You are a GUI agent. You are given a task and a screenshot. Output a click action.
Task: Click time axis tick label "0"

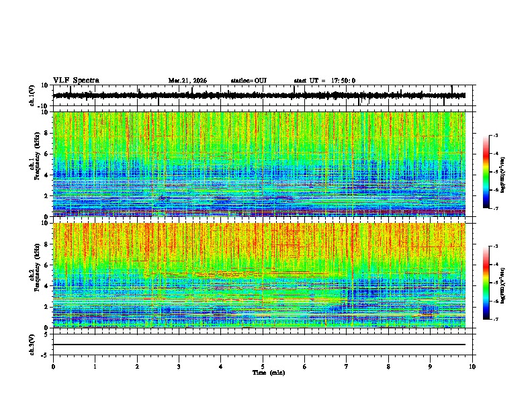pos(53,367)
